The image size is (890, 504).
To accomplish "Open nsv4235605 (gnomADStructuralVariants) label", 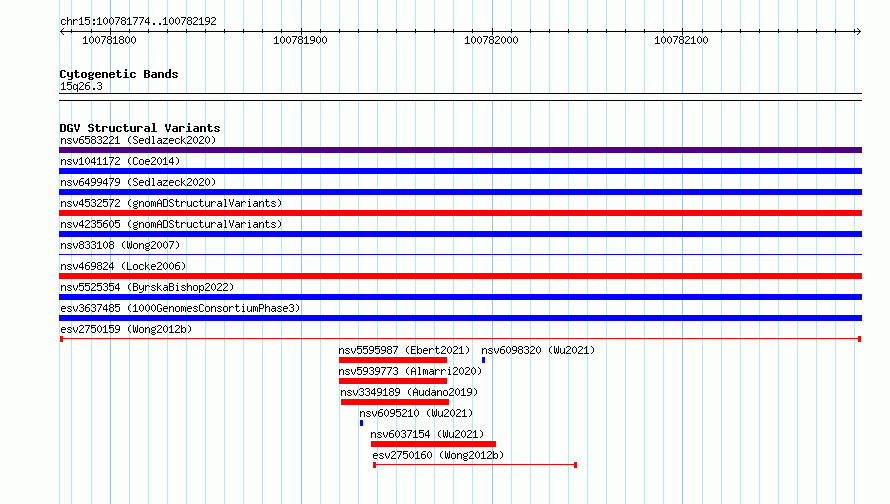I will click(171, 224).
